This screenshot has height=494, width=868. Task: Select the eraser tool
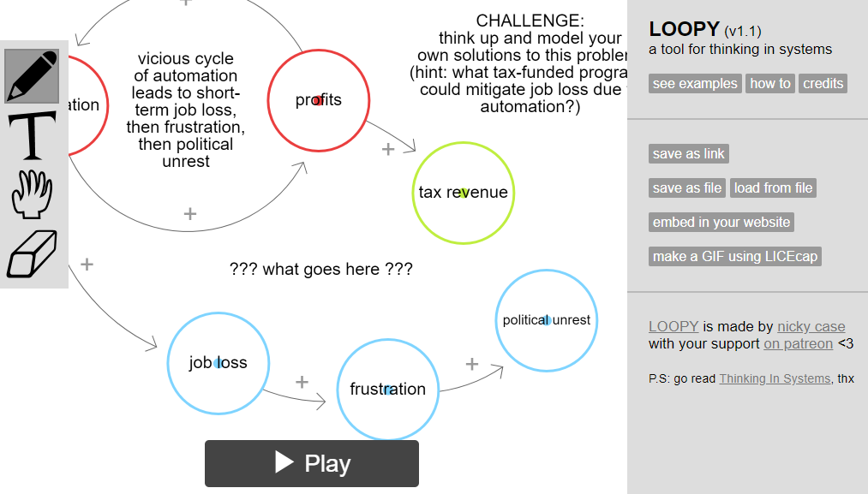pos(33,254)
